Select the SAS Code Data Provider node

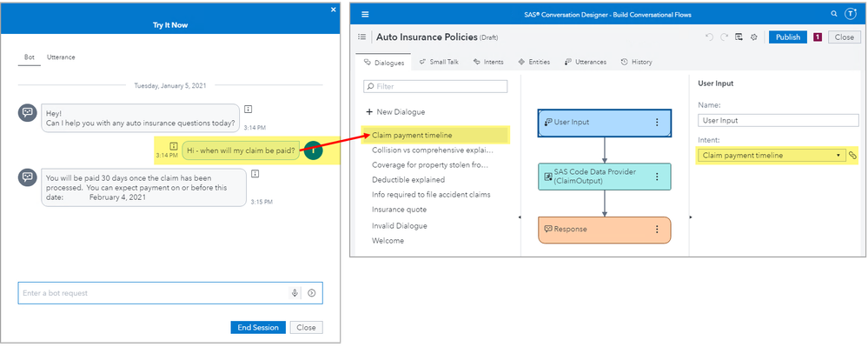[605, 177]
